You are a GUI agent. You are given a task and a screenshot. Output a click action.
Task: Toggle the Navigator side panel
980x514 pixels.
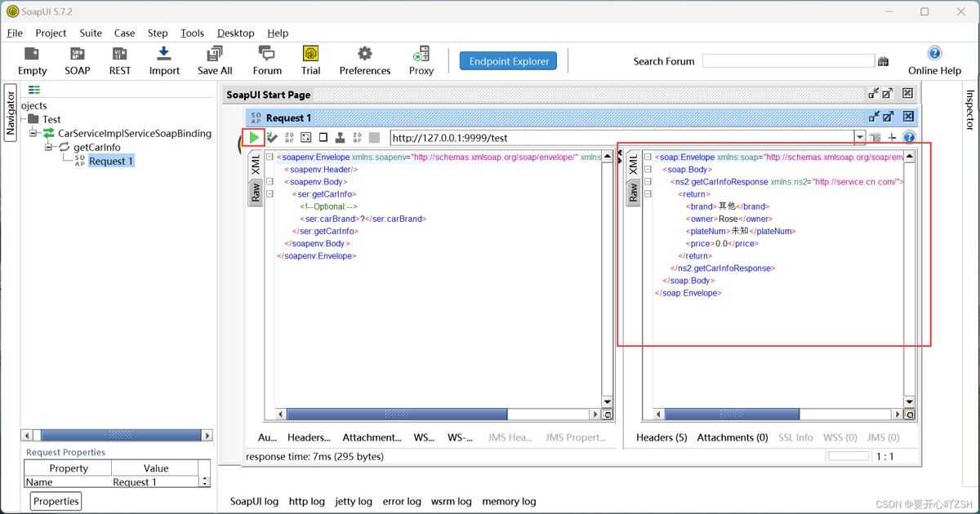(x=11, y=113)
